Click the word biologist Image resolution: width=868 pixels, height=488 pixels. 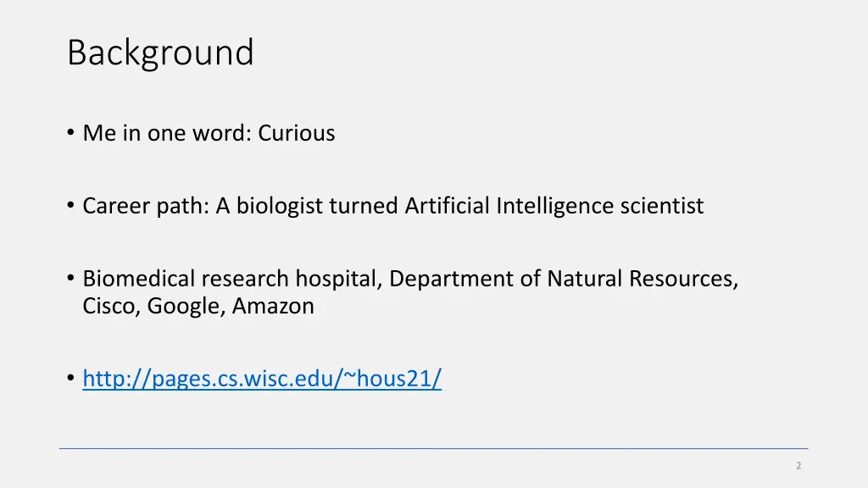[x=280, y=207]
